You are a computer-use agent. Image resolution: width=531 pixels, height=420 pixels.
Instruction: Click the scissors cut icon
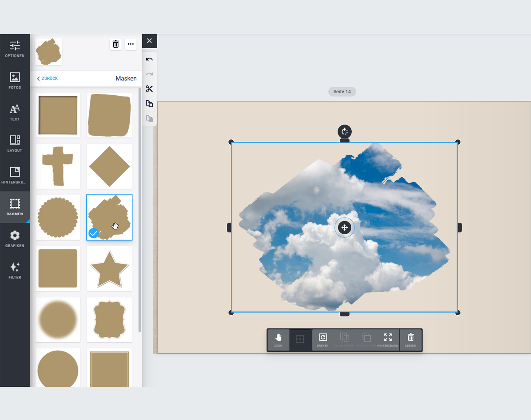click(x=149, y=89)
